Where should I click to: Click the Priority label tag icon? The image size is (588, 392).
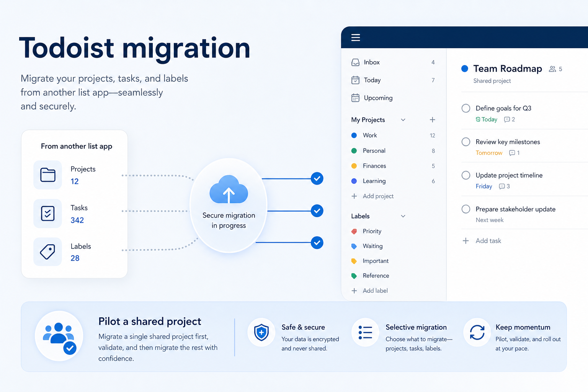[354, 231]
